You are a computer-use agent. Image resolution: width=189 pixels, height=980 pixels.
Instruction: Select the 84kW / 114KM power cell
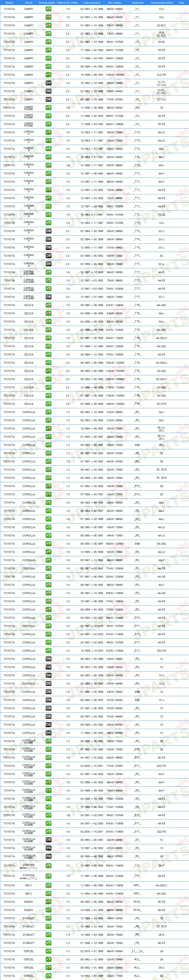point(115,618)
